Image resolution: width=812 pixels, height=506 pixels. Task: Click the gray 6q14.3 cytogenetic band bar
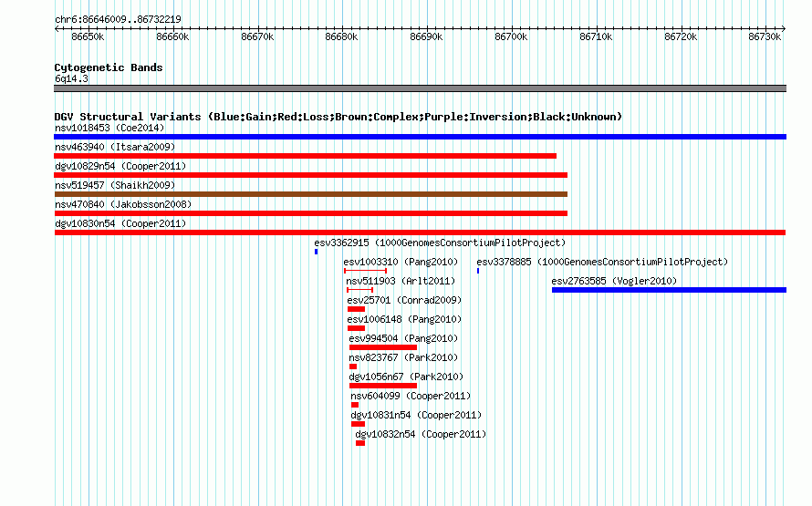tap(420, 88)
